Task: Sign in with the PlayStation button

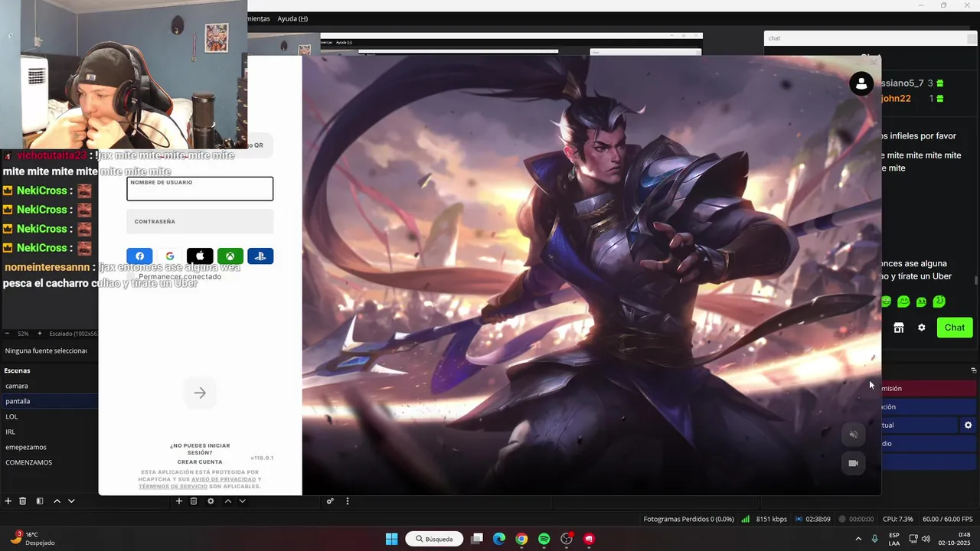Action: point(260,256)
